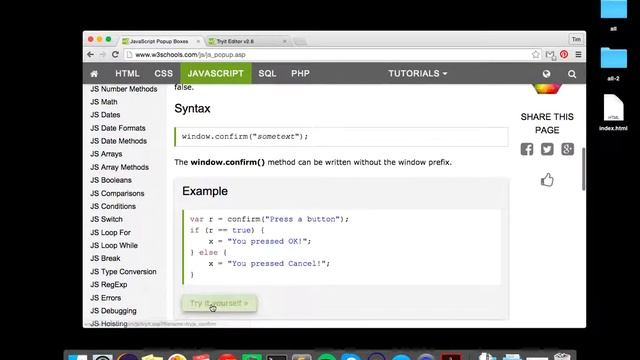The width and height of the screenshot is (640, 360).
Task: Open JS Break link
Action: coord(105,258)
